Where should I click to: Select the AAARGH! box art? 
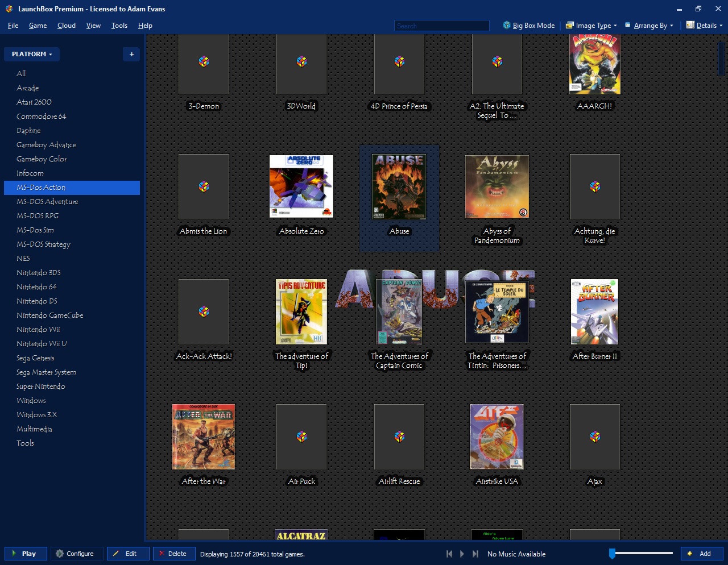pos(595,64)
